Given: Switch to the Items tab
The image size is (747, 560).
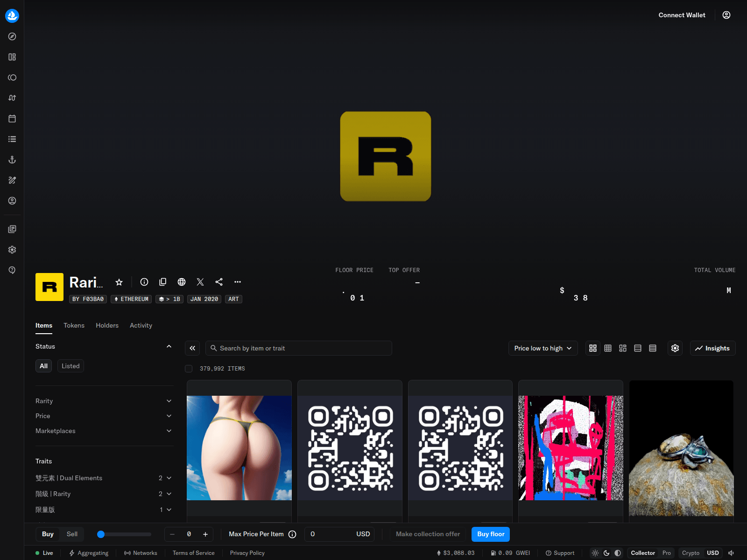Looking at the screenshot, I should coord(44,326).
